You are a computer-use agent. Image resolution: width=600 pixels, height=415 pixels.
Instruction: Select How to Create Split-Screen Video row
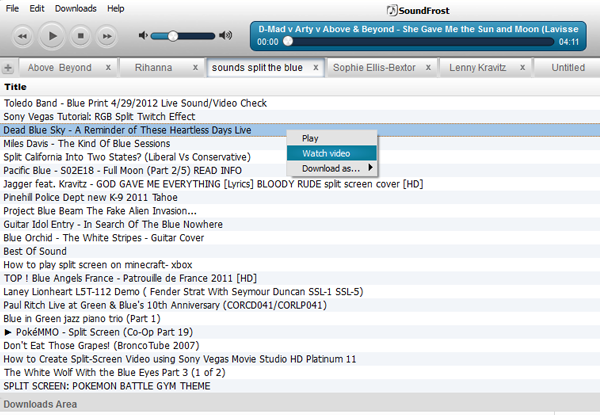[300, 359]
